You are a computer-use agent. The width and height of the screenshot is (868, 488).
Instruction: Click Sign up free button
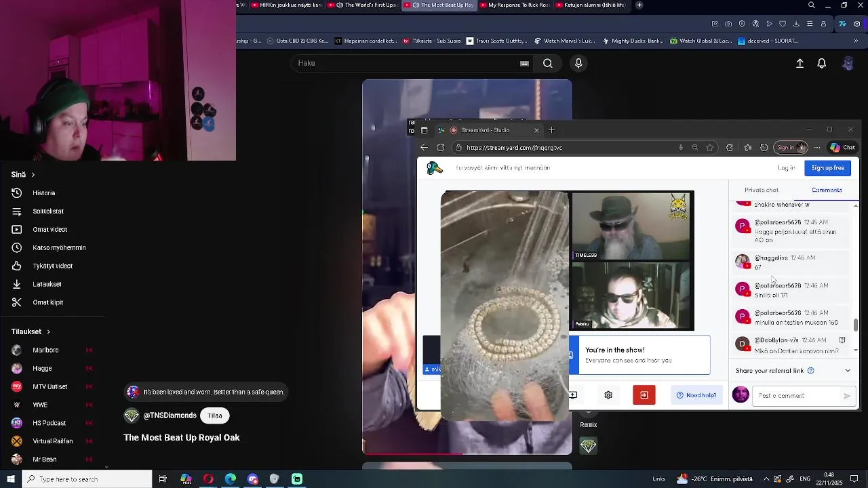827,168
